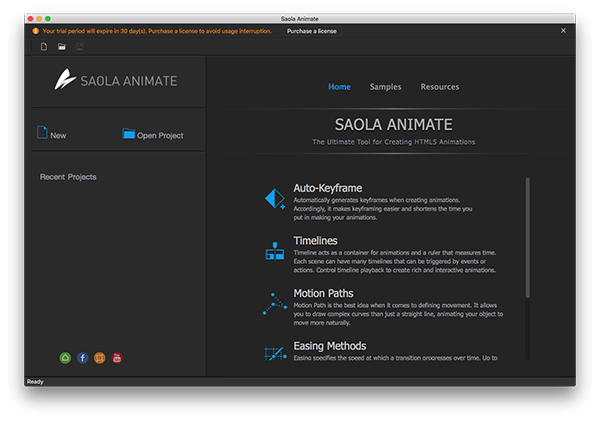Click the Motion Paths feature icon
The image size is (600, 421).
click(x=275, y=304)
